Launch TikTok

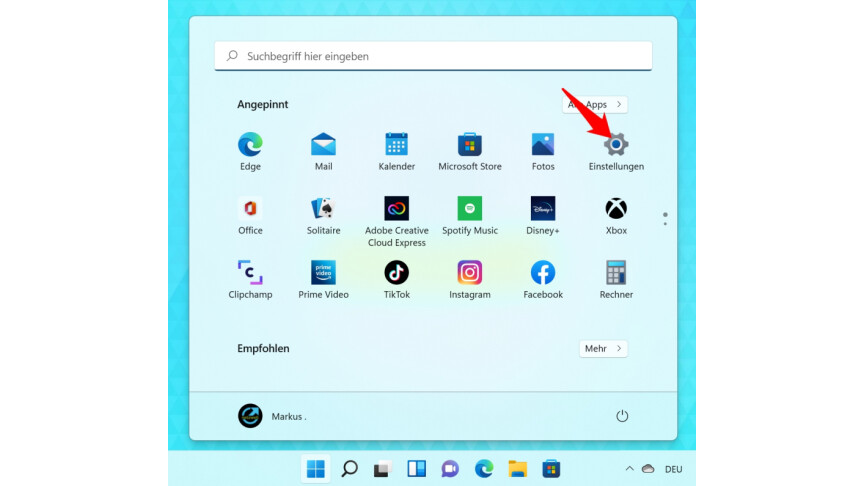(x=397, y=279)
